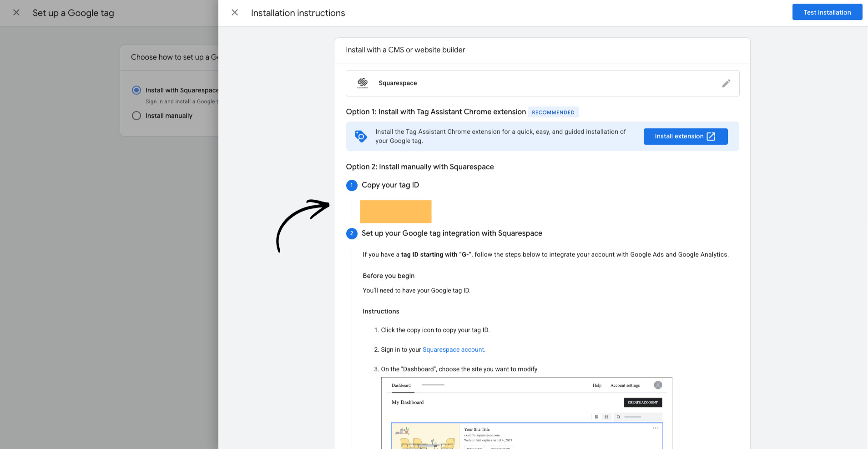The width and height of the screenshot is (868, 449).
Task: Click 'On the Dashboard, choose the site' step text
Action: pyautogui.click(x=460, y=369)
